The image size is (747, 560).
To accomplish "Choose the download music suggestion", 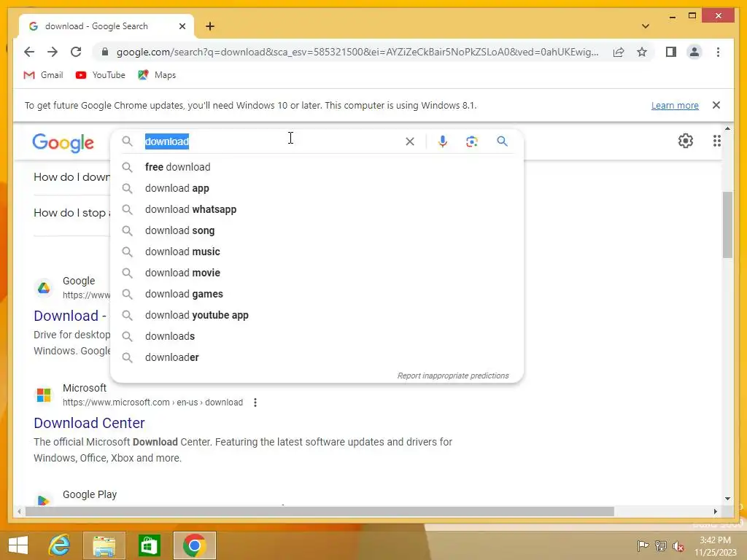I will (x=317, y=252).
